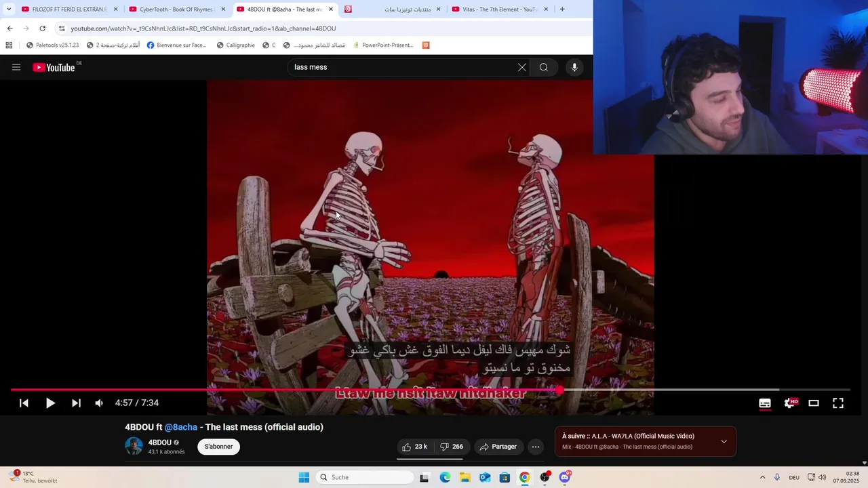Reload the current page
Viewport: 868px width, 488px height.
pyautogui.click(x=42, y=28)
